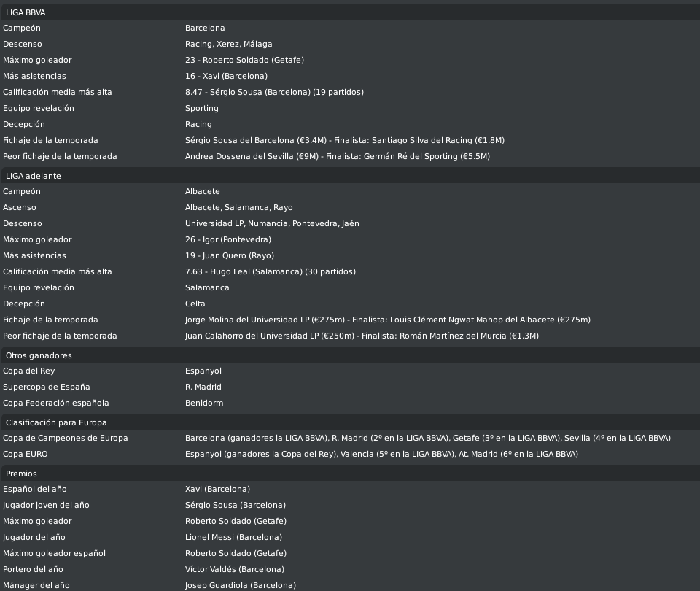Click the Premios section header

pyautogui.click(x=350, y=474)
